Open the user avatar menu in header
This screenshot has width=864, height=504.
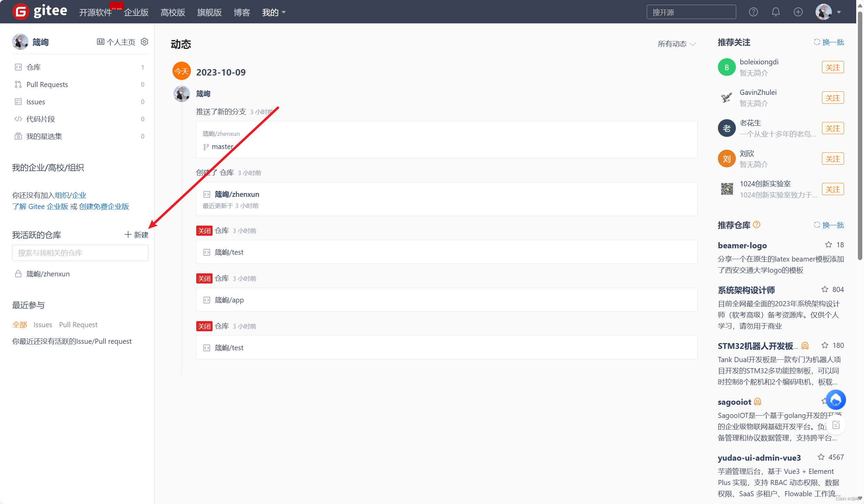coord(828,12)
